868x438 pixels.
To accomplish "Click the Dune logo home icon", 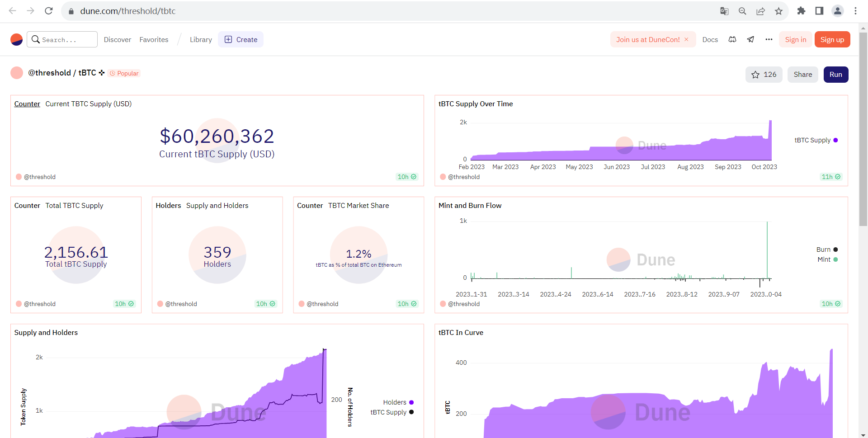I will [17, 40].
